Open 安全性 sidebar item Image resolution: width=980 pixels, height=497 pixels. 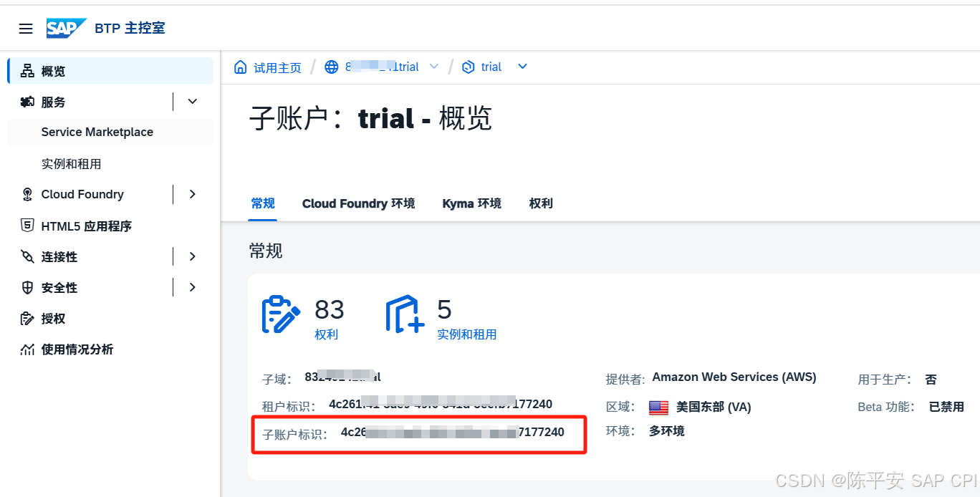click(59, 288)
